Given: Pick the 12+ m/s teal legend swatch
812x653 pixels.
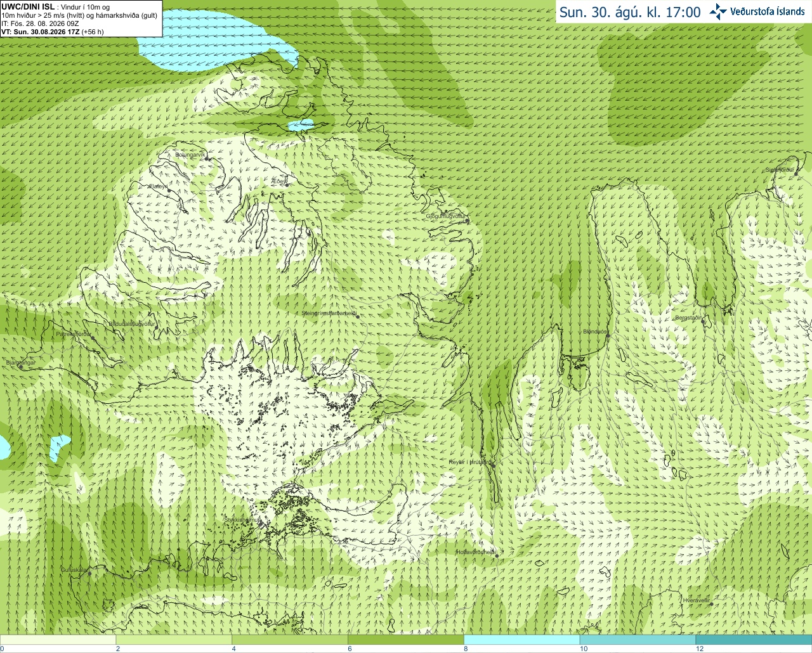Looking at the screenshot, I should click(754, 640).
